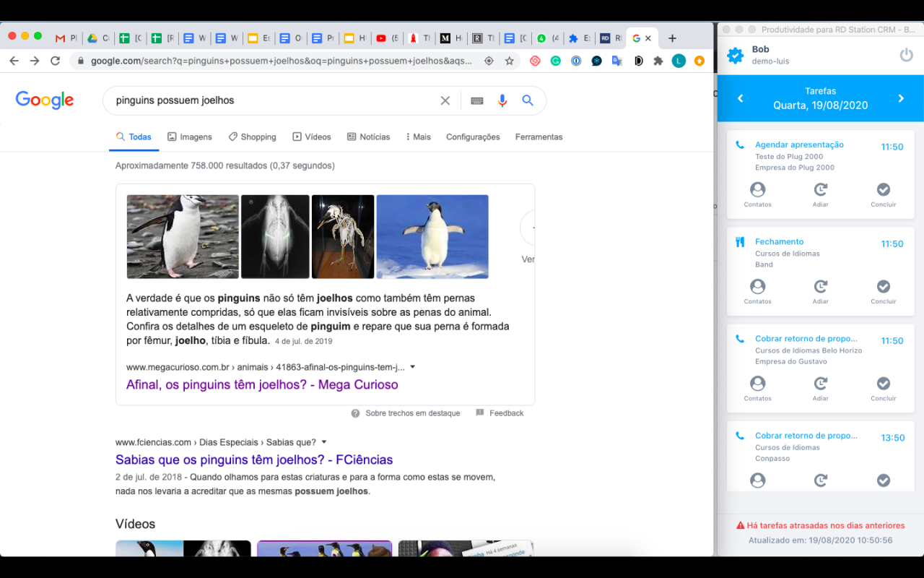Switch to the Shopping tab
Screen dimensions: 924x578
tap(252, 137)
